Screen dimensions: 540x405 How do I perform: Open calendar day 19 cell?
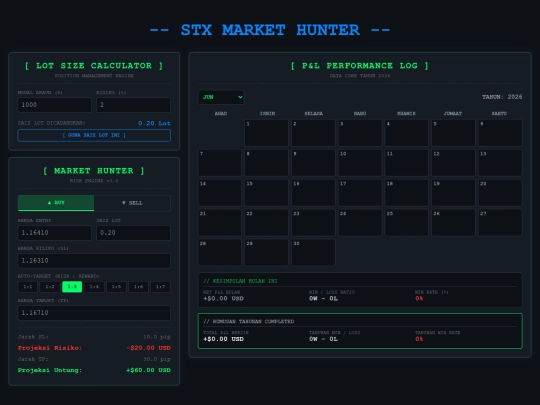(x=454, y=193)
